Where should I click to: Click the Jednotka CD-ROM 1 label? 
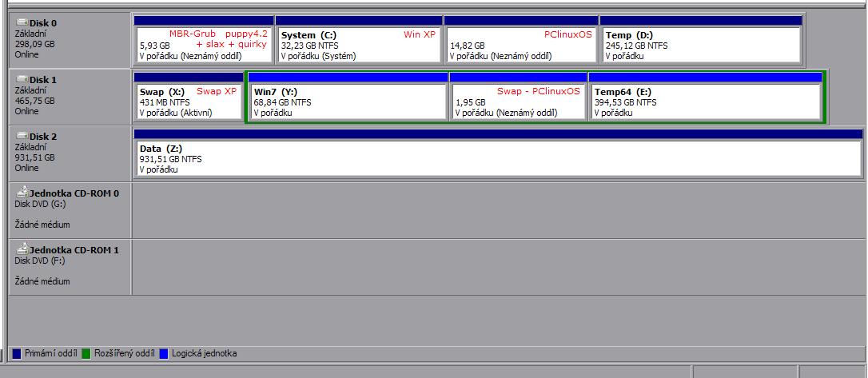pos(74,249)
